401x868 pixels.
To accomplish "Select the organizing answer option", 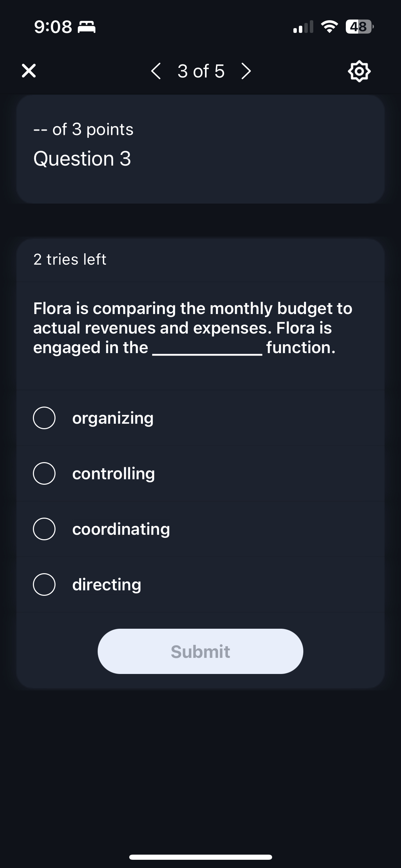I will [x=112, y=418].
